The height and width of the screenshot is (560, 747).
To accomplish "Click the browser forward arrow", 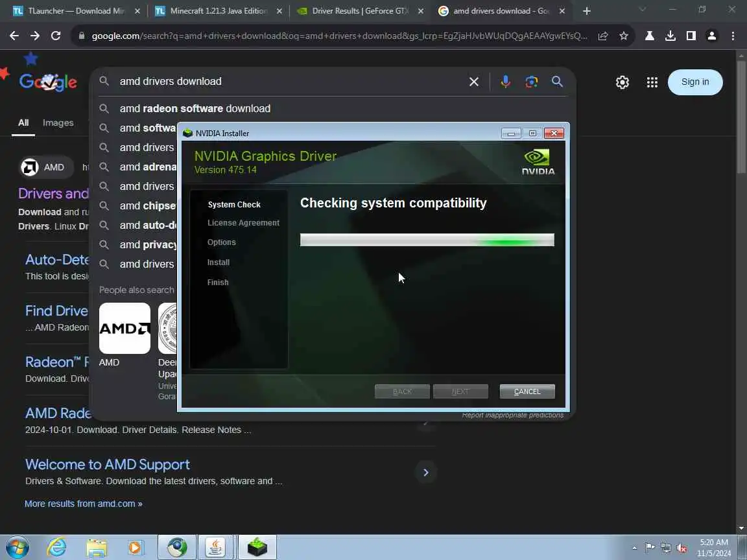I will (35, 36).
